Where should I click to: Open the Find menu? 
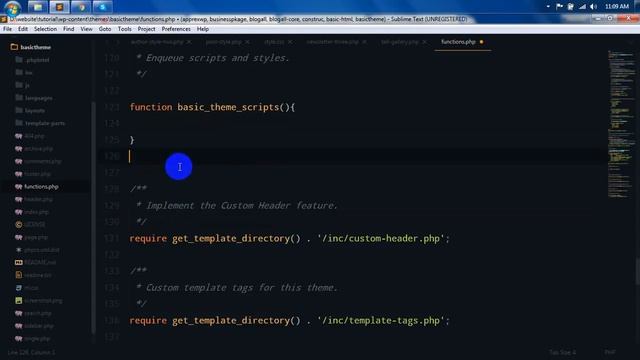(69, 29)
